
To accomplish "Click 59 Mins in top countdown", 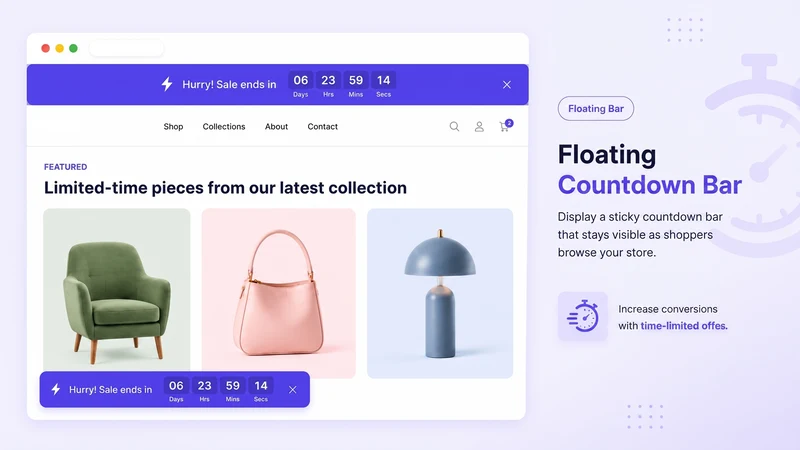I will coord(356,85).
